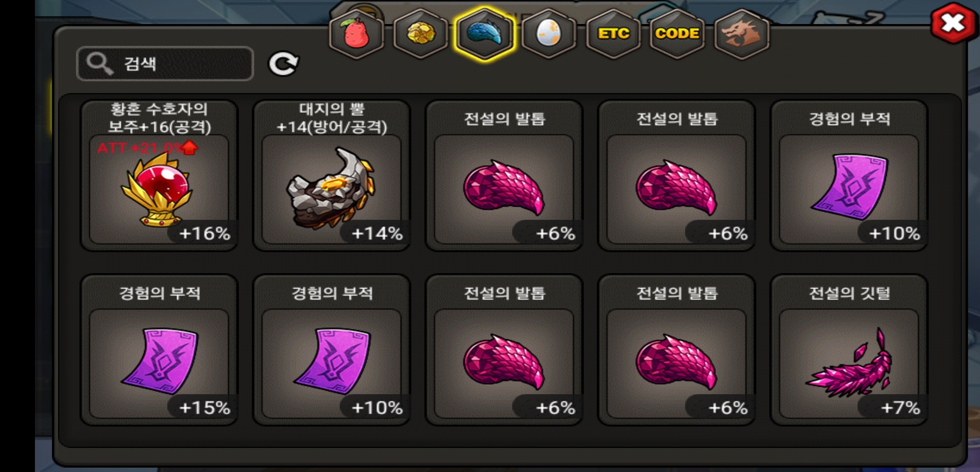Screen dimensions: 980x472
Task: Close the inventory panel with red X
Action: [953, 23]
